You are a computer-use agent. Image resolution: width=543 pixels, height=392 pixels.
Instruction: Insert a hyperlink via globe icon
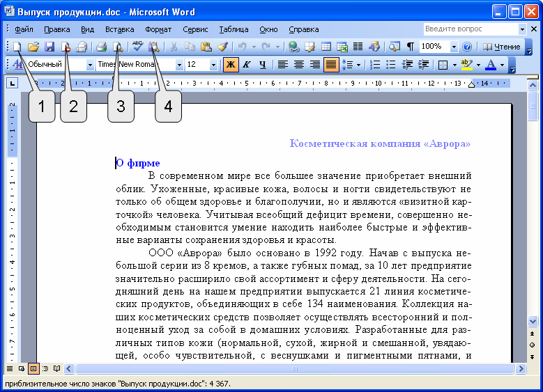click(293, 47)
